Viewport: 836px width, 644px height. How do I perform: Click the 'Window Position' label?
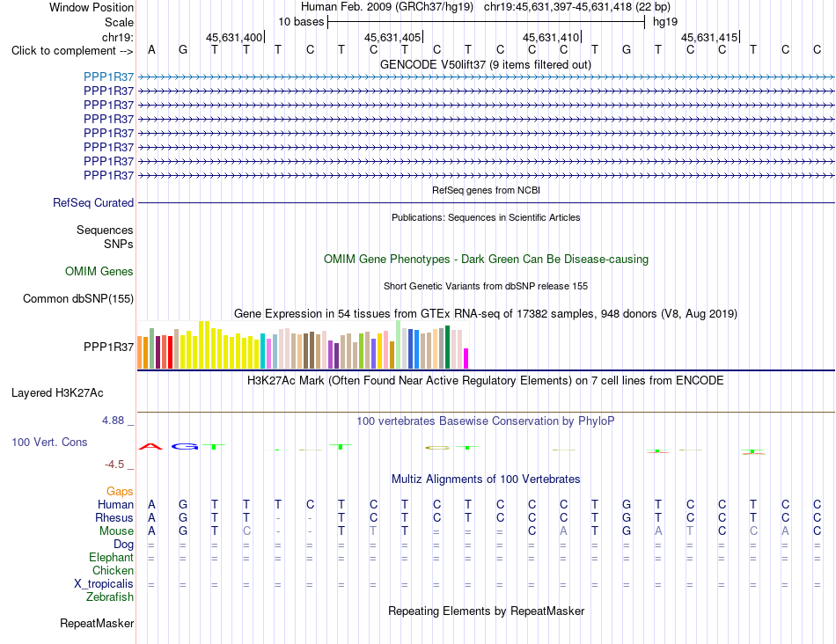point(92,7)
